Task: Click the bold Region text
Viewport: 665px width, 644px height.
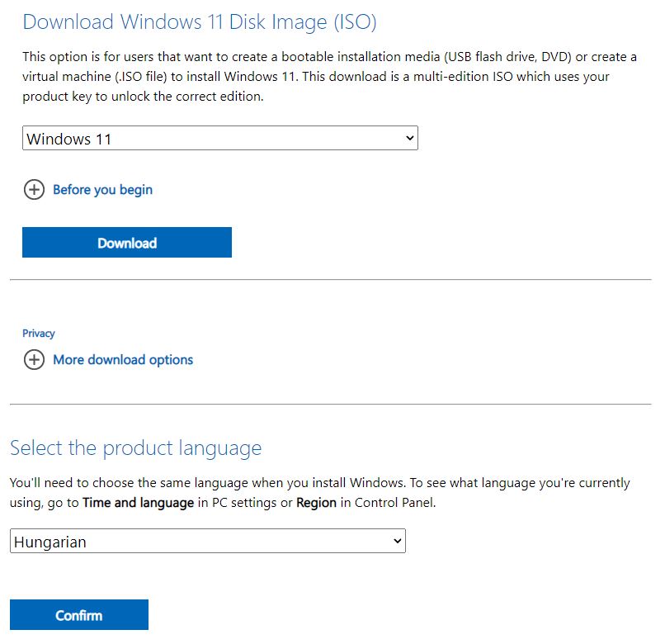Action: 316,502
